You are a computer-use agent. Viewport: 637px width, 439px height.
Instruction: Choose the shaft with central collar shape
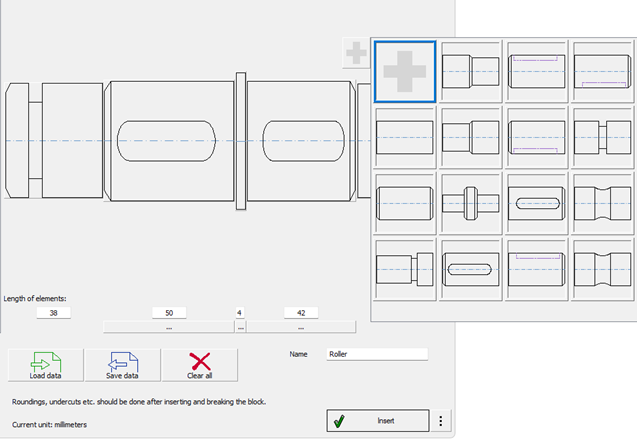coord(470,202)
